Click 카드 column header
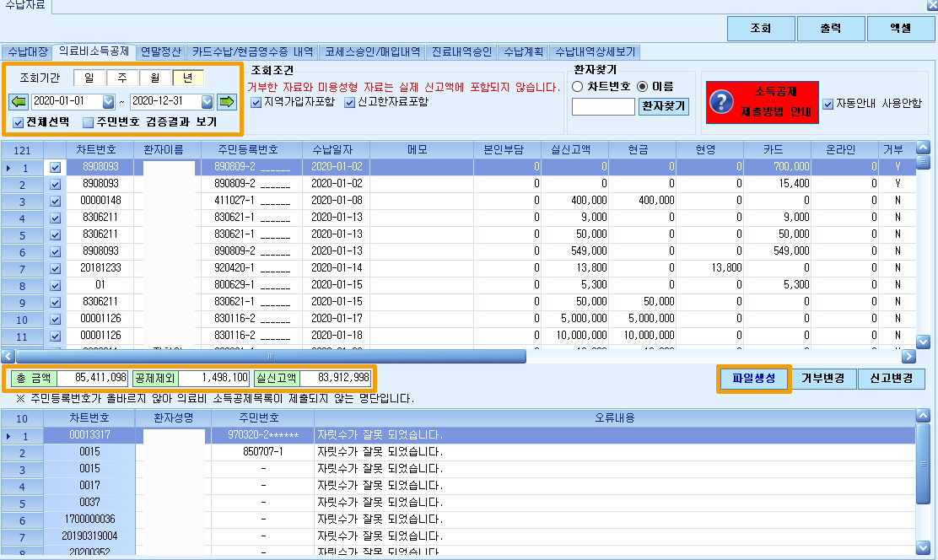This screenshot has width=938, height=560. (777, 149)
